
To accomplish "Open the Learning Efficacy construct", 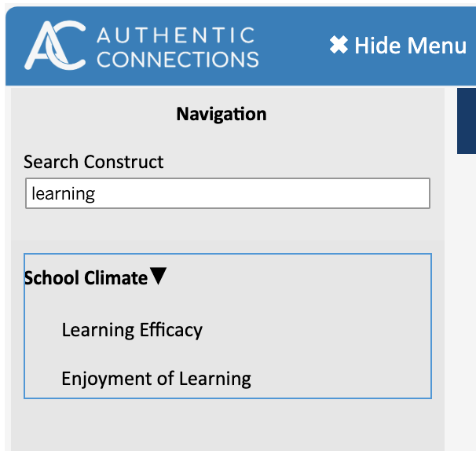I will pos(132,330).
